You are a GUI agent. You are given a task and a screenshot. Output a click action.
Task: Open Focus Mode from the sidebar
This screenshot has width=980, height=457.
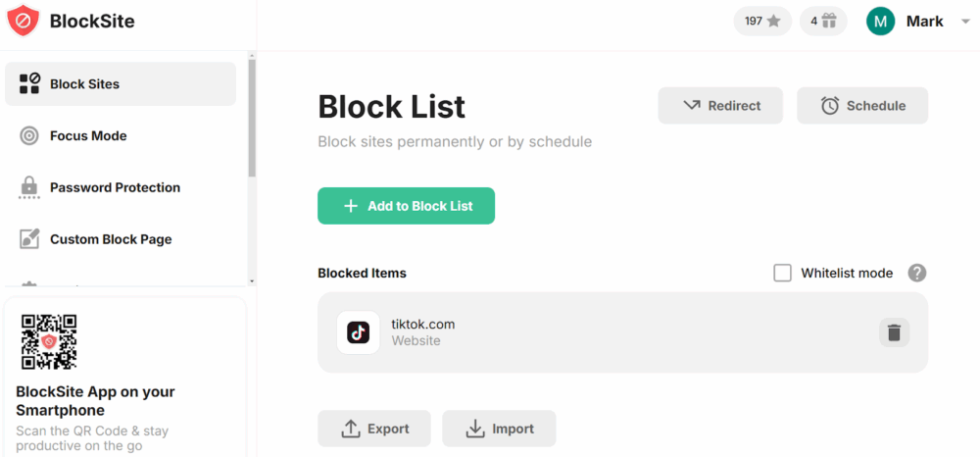pyautogui.click(x=88, y=135)
